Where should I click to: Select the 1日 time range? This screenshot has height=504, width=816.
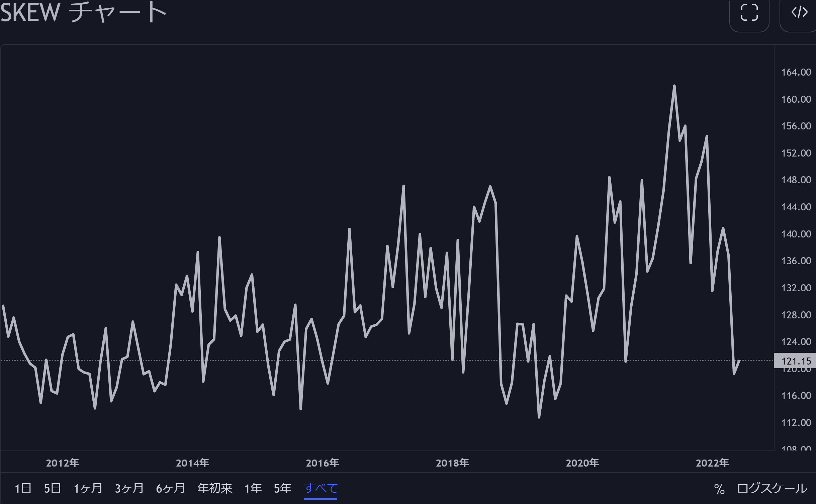(x=23, y=488)
